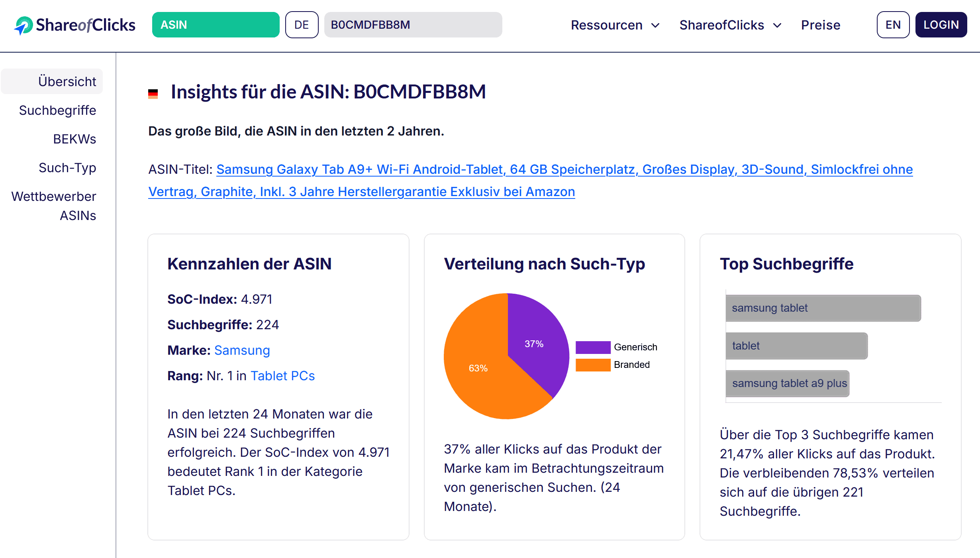Image resolution: width=980 pixels, height=558 pixels.
Task: Select the 'samsung tablet a9 plus' bar
Action: coord(787,383)
